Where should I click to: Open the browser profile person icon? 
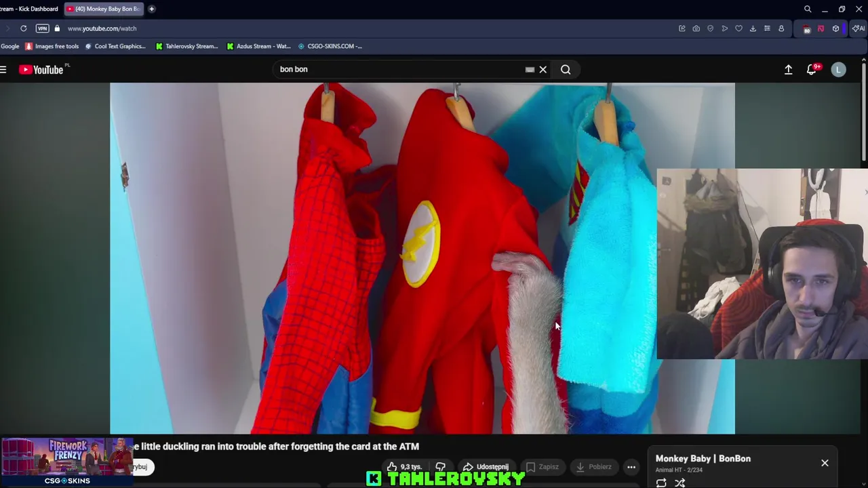[781, 28]
